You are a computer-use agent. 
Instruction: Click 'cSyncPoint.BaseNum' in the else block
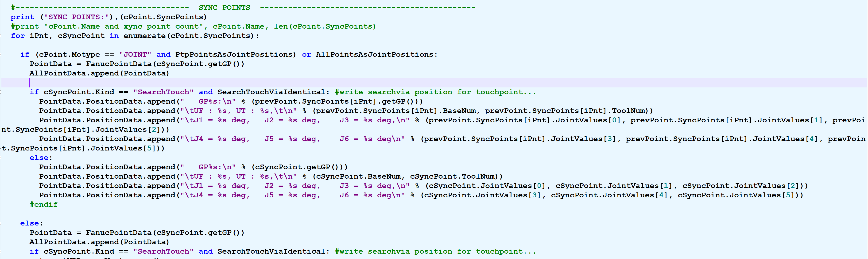(x=359, y=176)
